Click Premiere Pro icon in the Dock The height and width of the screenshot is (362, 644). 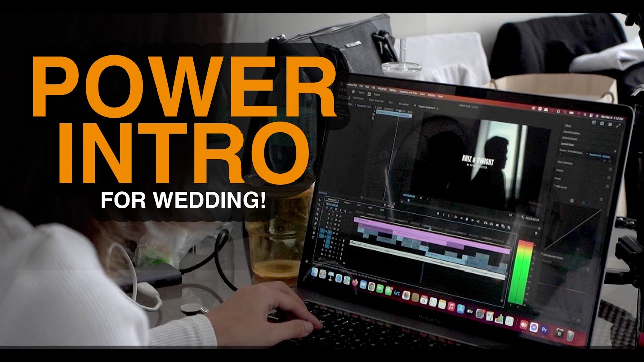coord(544,329)
